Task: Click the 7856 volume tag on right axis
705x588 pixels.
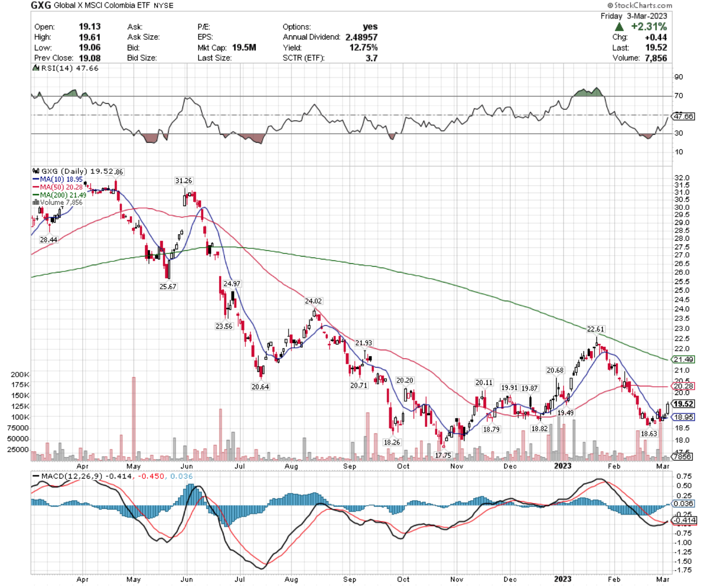Action: coord(682,457)
